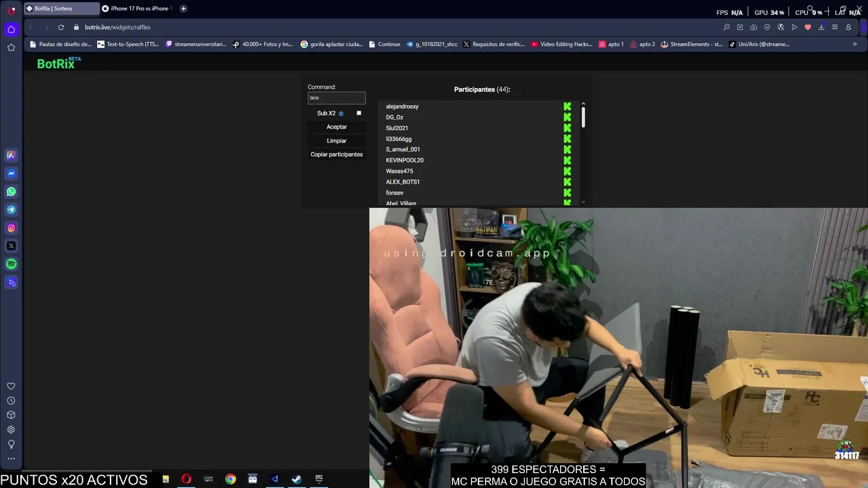The image size is (868, 488).
Task: Open the settings gear in the sidebar
Action: tap(12, 430)
